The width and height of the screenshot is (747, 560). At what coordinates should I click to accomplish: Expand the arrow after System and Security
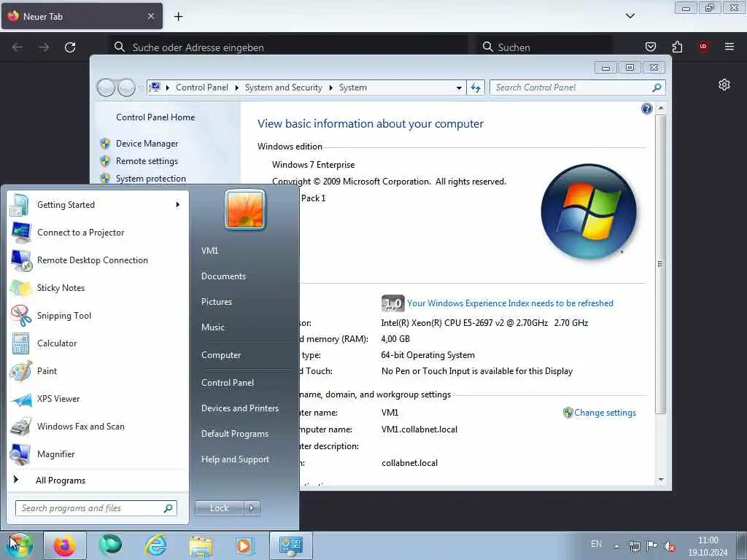coord(330,87)
